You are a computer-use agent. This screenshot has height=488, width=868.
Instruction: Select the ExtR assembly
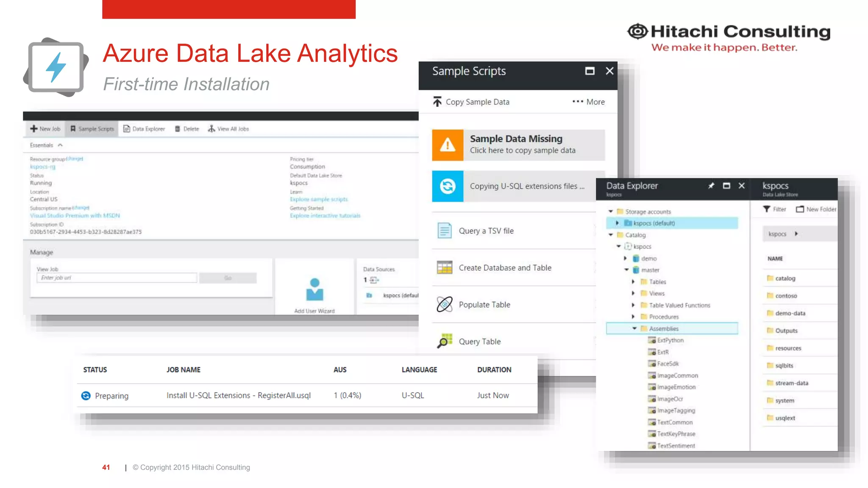(659, 352)
